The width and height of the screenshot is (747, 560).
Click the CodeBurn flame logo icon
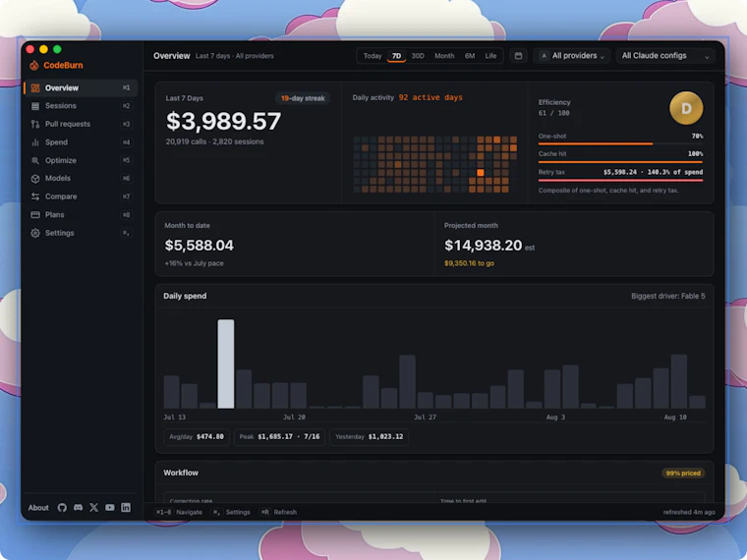pos(33,65)
